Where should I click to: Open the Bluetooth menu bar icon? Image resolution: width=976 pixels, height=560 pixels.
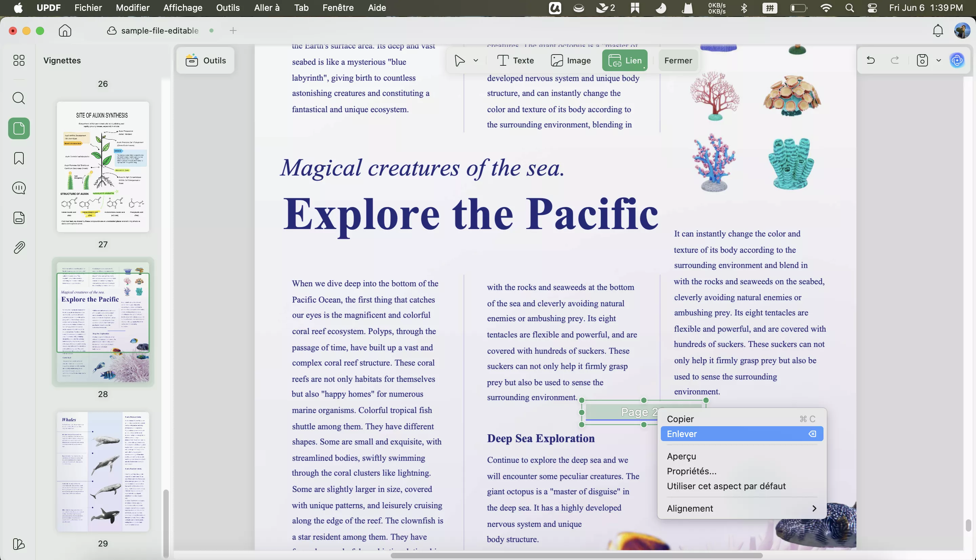[744, 8]
